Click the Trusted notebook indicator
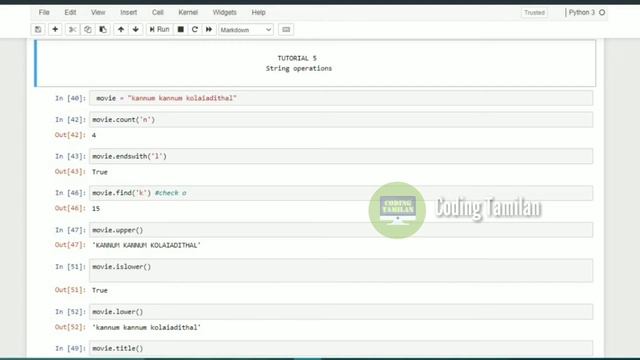The width and height of the screenshot is (640, 360). click(534, 13)
